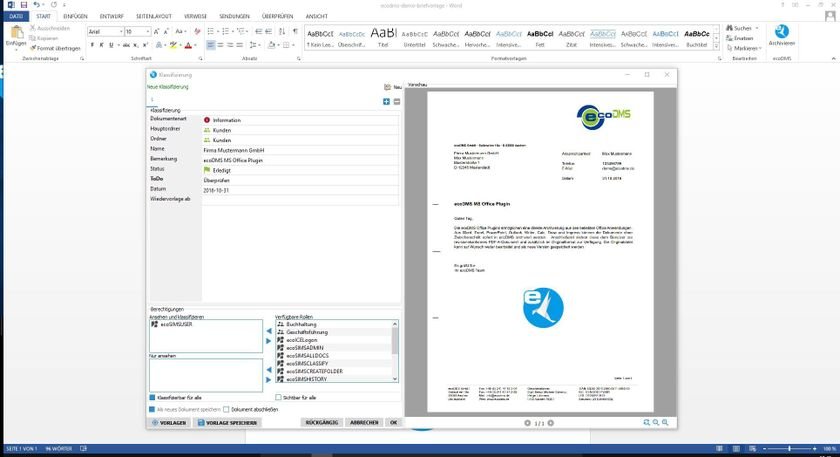
Task: Click the Einfügen paste icon
Action: 16,33
